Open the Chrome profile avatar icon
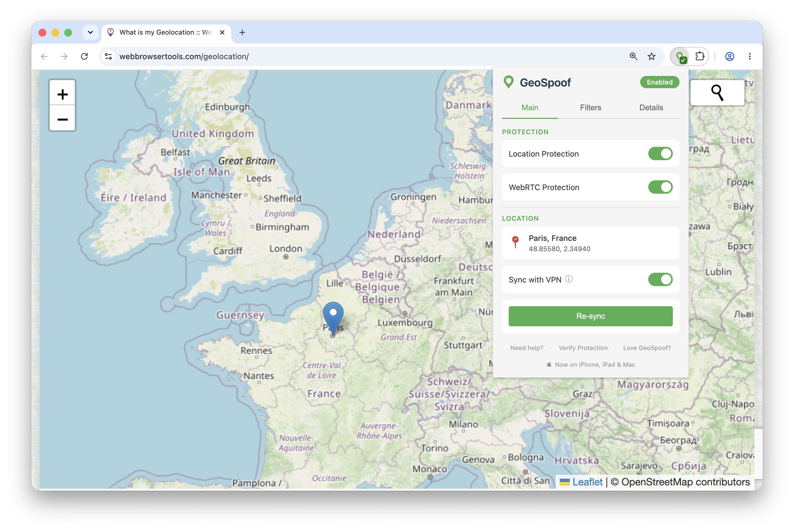 (730, 56)
